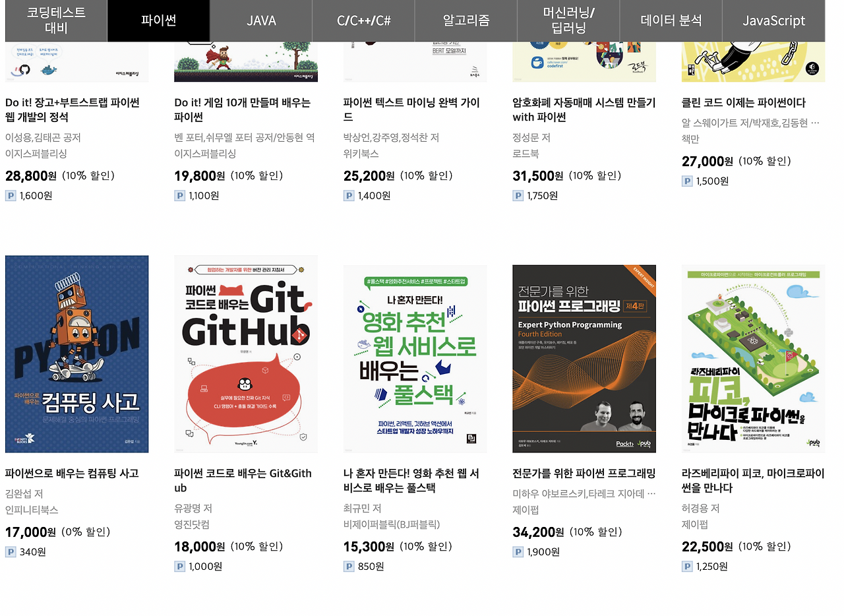Select the JAVA category tab

pyautogui.click(x=261, y=20)
